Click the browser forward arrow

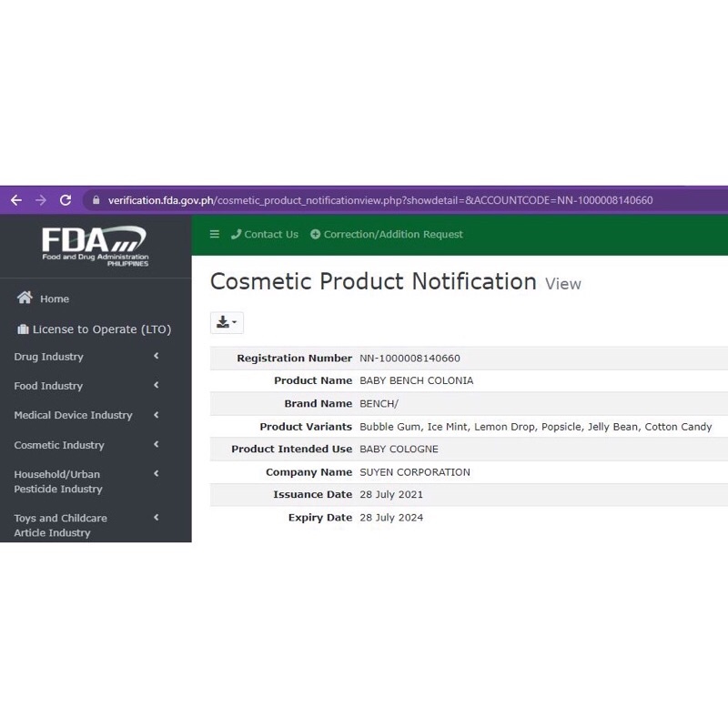click(x=41, y=200)
